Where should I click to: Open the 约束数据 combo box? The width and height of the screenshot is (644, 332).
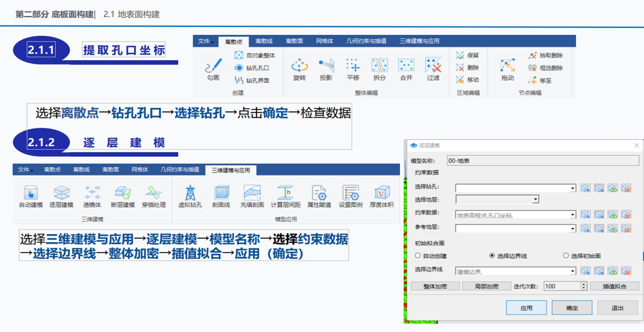572,215
